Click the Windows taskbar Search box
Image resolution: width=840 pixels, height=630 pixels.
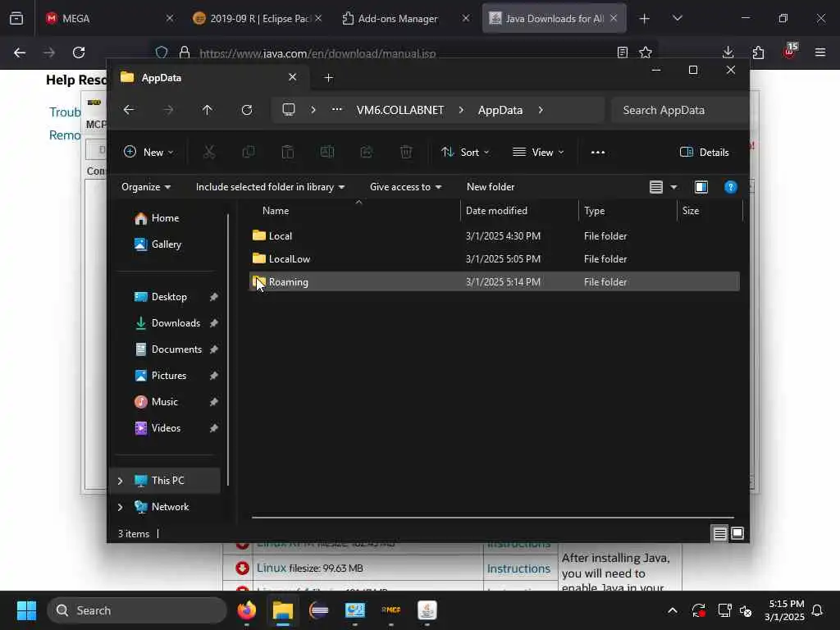click(137, 610)
